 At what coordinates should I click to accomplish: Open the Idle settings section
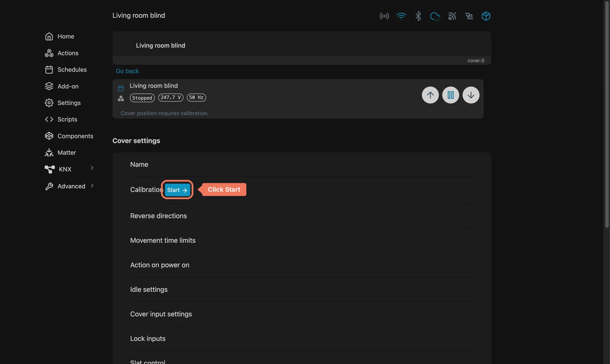[x=301, y=290]
